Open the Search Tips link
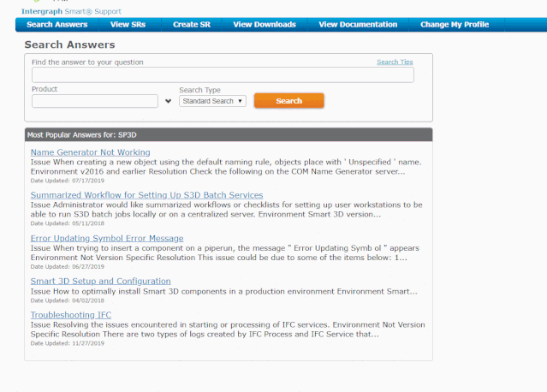The height and width of the screenshot is (392, 547). pos(395,62)
